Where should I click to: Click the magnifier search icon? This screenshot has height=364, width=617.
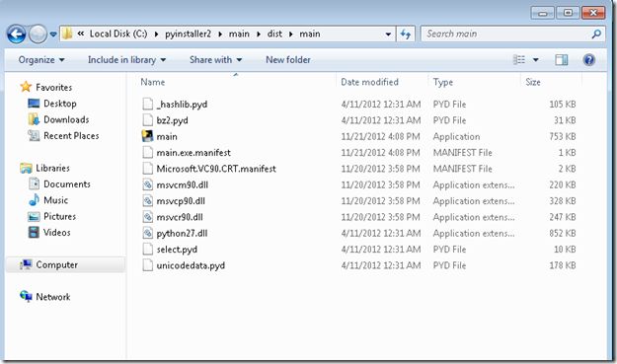pyautogui.click(x=596, y=34)
